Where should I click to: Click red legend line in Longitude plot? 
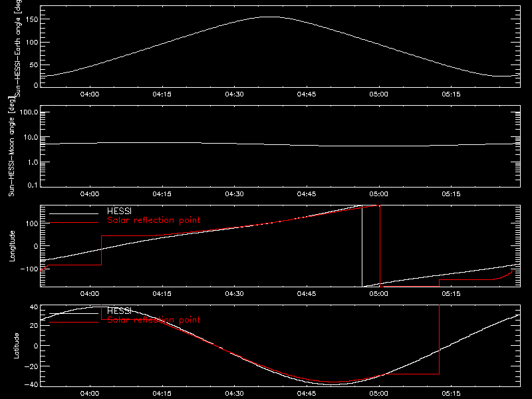[x=74, y=223]
